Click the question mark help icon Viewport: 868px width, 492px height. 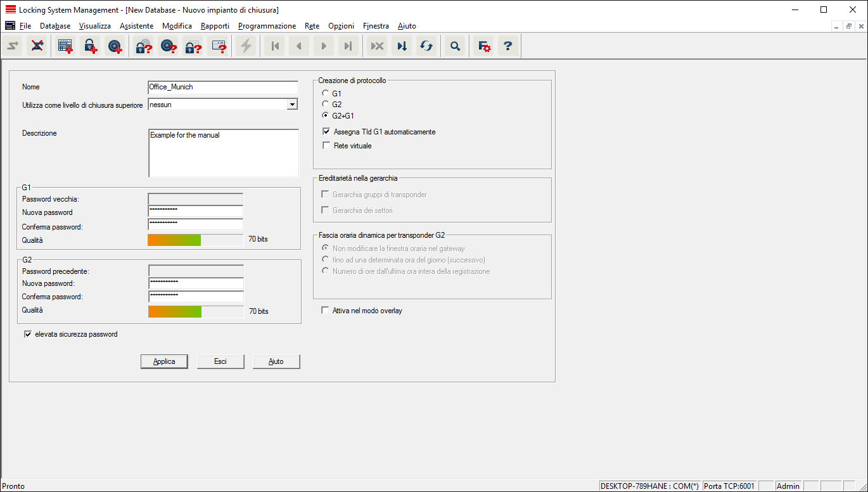pos(507,46)
